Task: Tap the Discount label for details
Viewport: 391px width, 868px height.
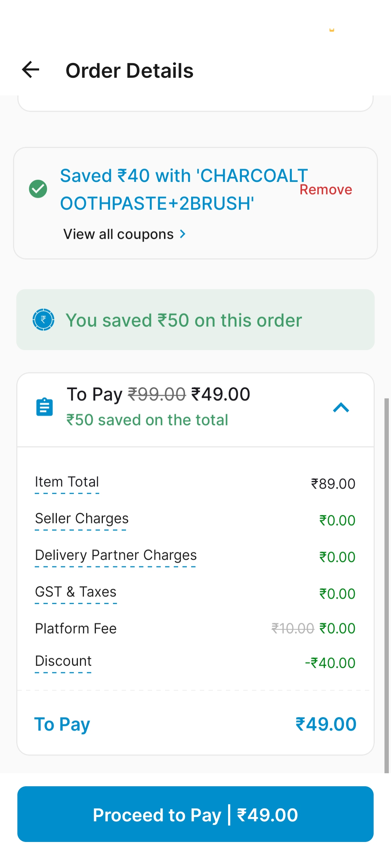Action: click(x=63, y=661)
